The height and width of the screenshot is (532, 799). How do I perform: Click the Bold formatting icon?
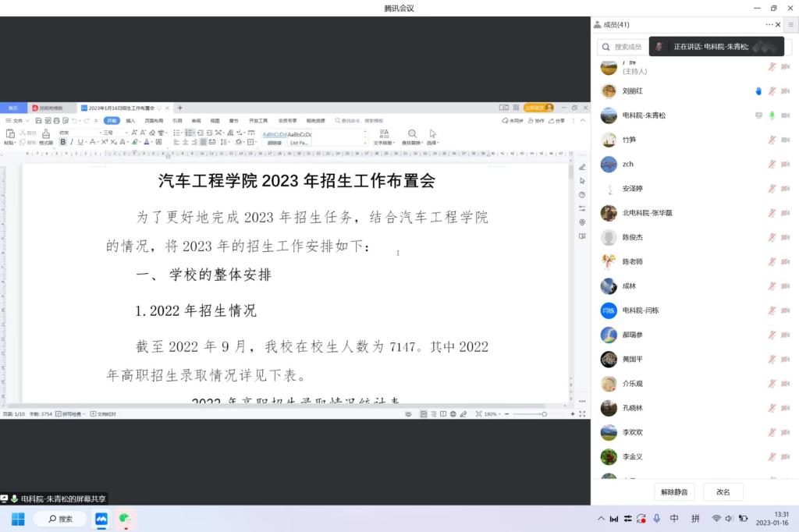click(63, 142)
